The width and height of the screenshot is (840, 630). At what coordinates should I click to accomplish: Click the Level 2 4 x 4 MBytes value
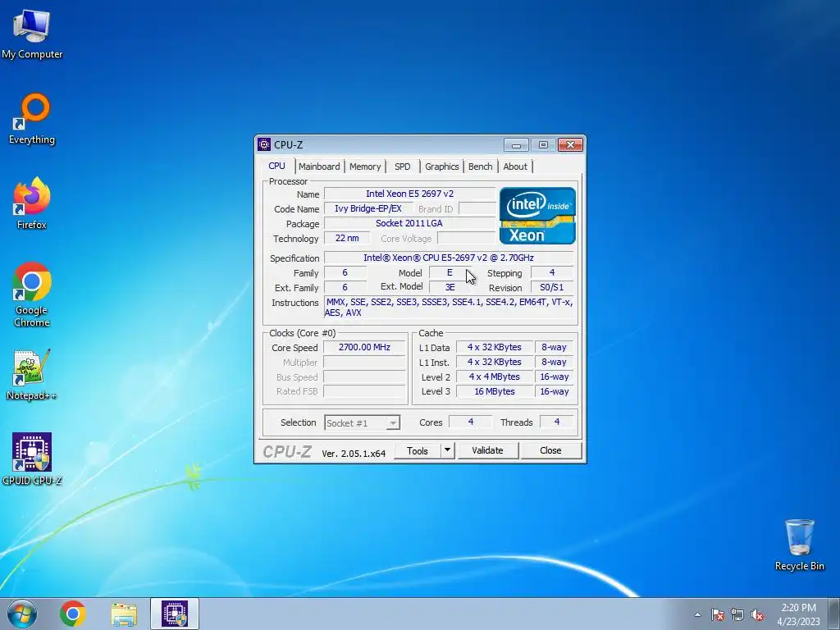(495, 377)
